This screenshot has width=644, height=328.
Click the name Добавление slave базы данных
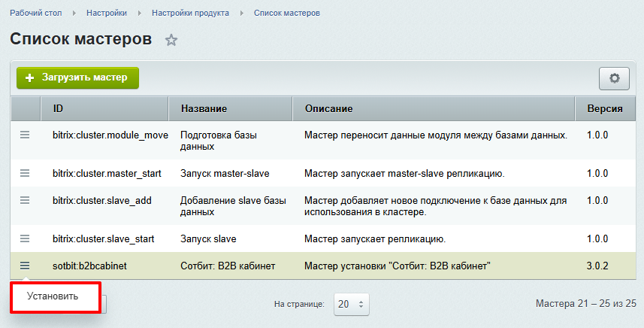[x=233, y=206]
